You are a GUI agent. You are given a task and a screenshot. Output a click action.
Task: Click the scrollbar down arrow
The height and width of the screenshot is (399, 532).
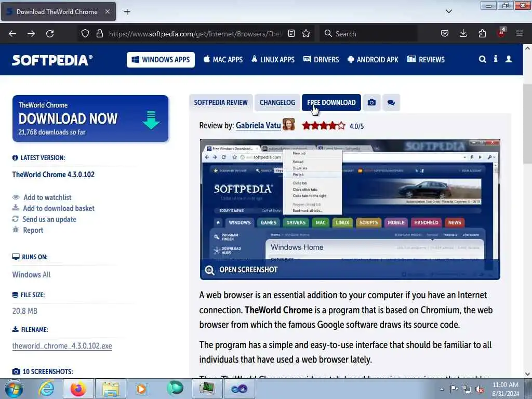(x=527, y=374)
